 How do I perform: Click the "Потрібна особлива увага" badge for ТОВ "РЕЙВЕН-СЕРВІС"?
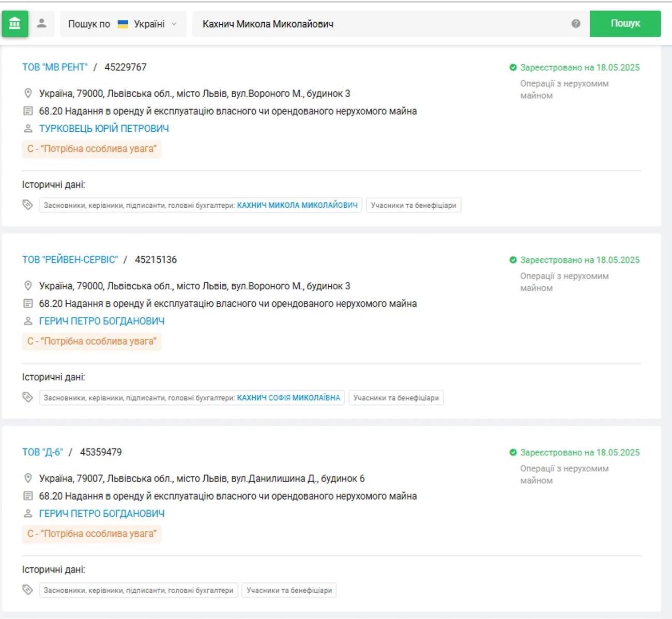pos(92,342)
